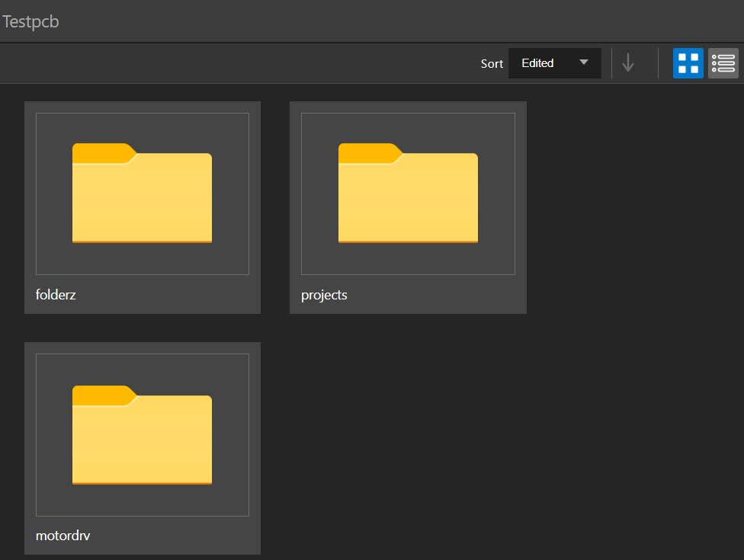Open the folderz folder icon

tap(142, 194)
